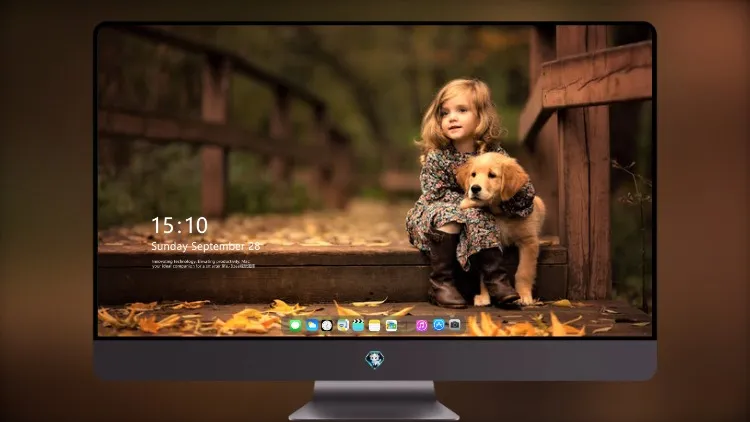Launch the Finder-style icon in dock
Screen dimensions: 750x422
click(x=342, y=325)
